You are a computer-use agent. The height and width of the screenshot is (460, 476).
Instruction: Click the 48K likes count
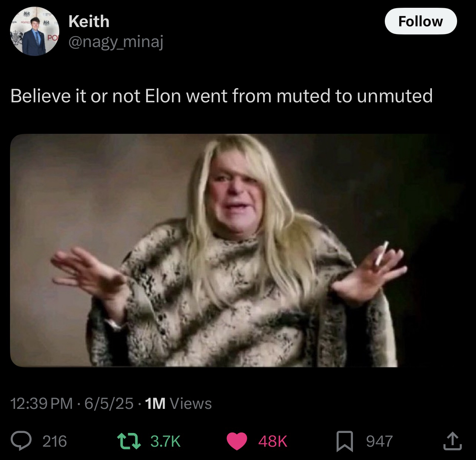(x=273, y=441)
